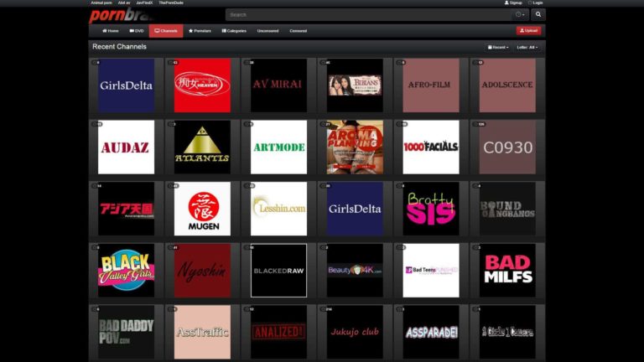This screenshot has height=362, width=644.
Task: Click the C0930 channel tile
Action: 507,147
